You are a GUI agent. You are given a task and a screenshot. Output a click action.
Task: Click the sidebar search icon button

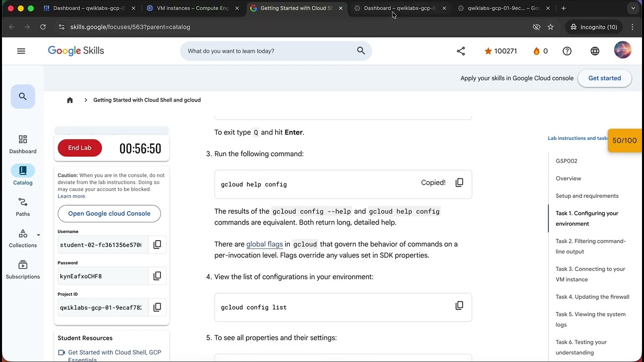coord(23,97)
